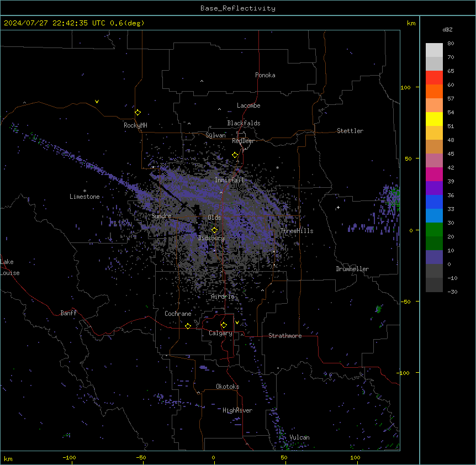Screen dimensions: 476x465
Task: Click the yellow 54 dBZ legend swatch
Action: click(x=434, y=119)
